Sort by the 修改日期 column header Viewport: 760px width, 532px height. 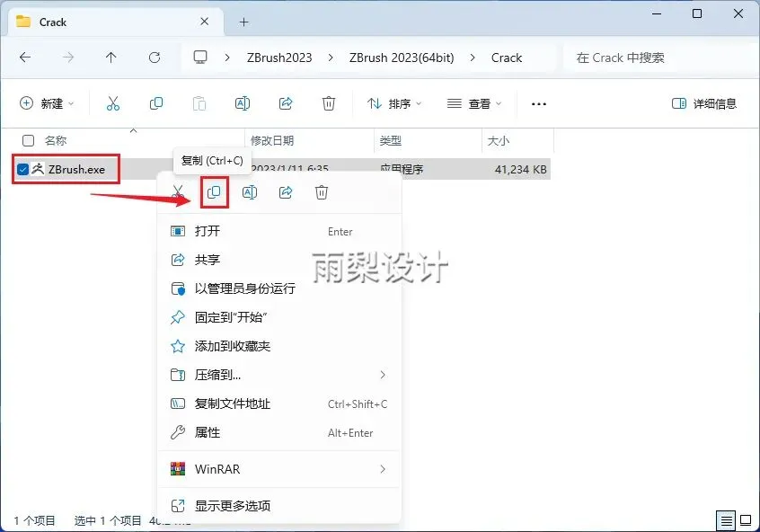[272, 140]
